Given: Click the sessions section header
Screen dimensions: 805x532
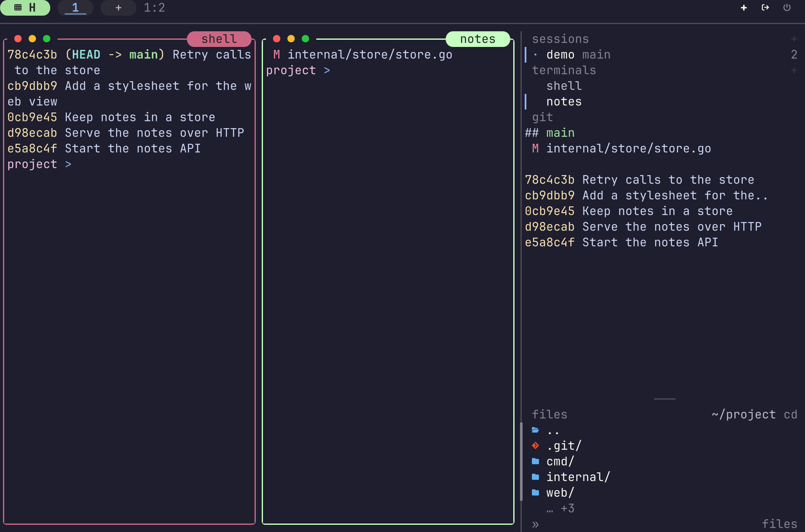Looking at the screenshot, I should [x=560, y=39].
